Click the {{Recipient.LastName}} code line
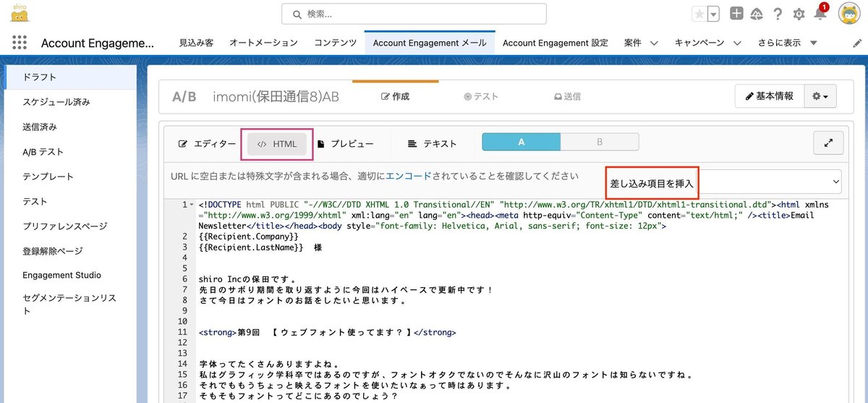 259,247
